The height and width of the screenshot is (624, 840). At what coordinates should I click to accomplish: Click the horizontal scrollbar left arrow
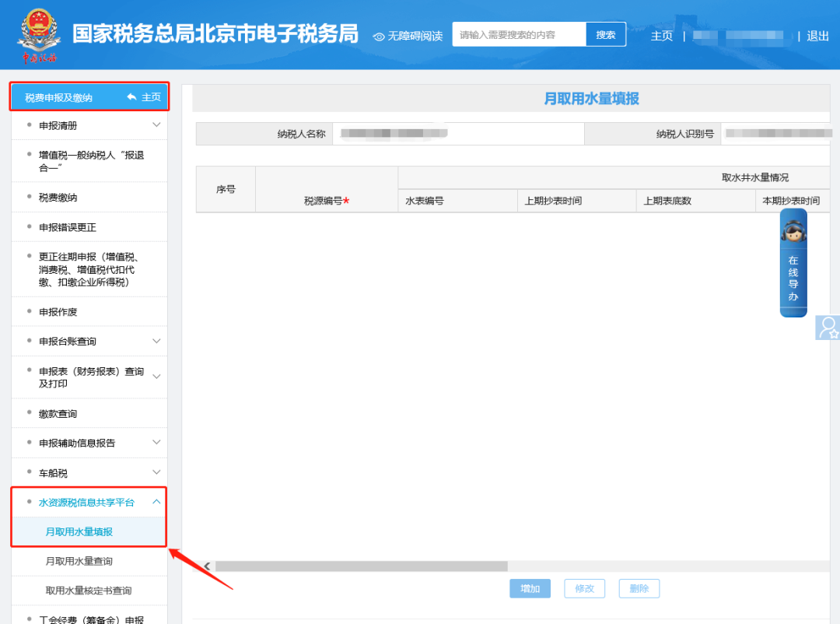click(x=207, y=566)
